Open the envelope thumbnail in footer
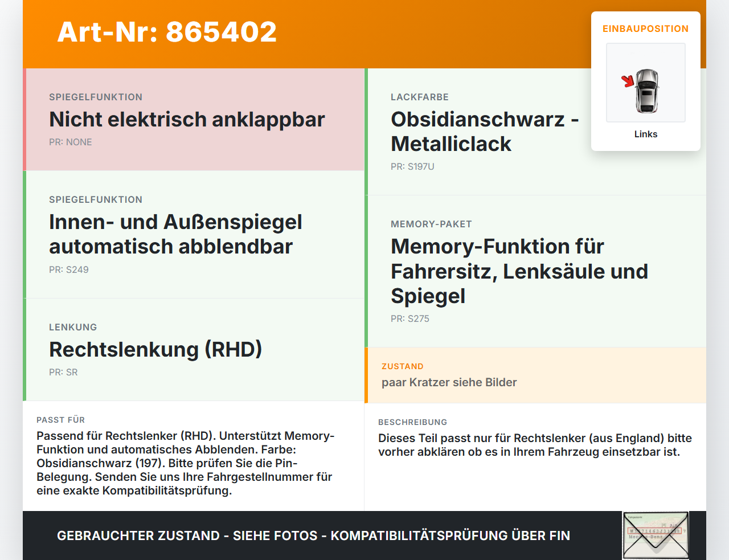Viewport: 729px width, 560px height. click(x=656, y=536)
